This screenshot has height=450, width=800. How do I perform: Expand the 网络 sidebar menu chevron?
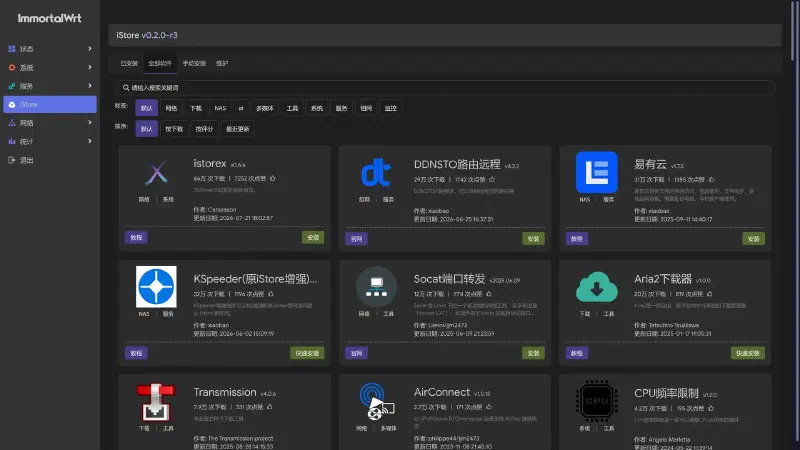[90, 122]
